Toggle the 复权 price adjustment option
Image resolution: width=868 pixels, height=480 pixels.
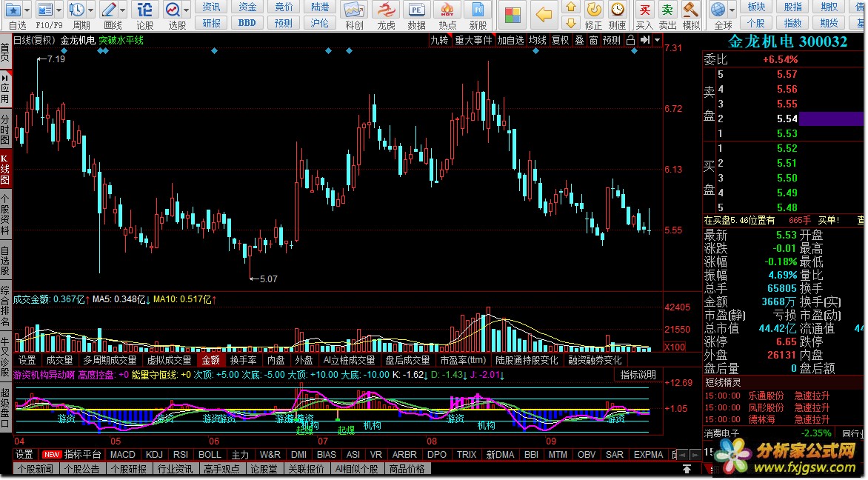coord(560,40)
